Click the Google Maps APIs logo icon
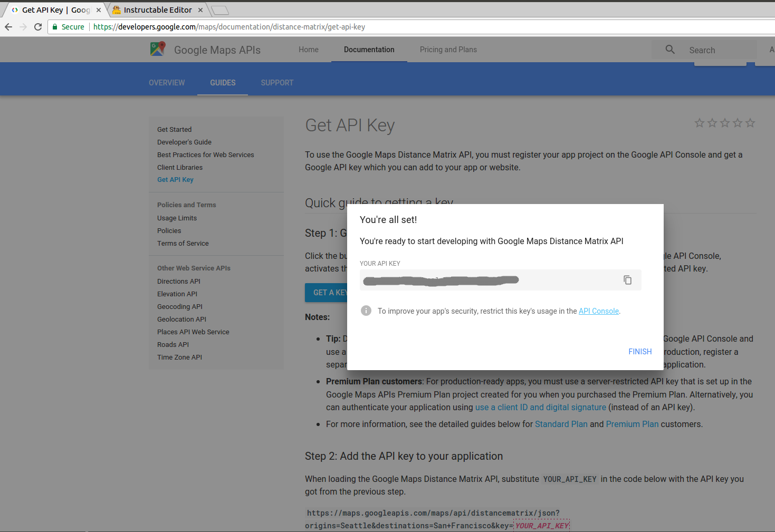775x532 pixels. [x=158, y=49]
